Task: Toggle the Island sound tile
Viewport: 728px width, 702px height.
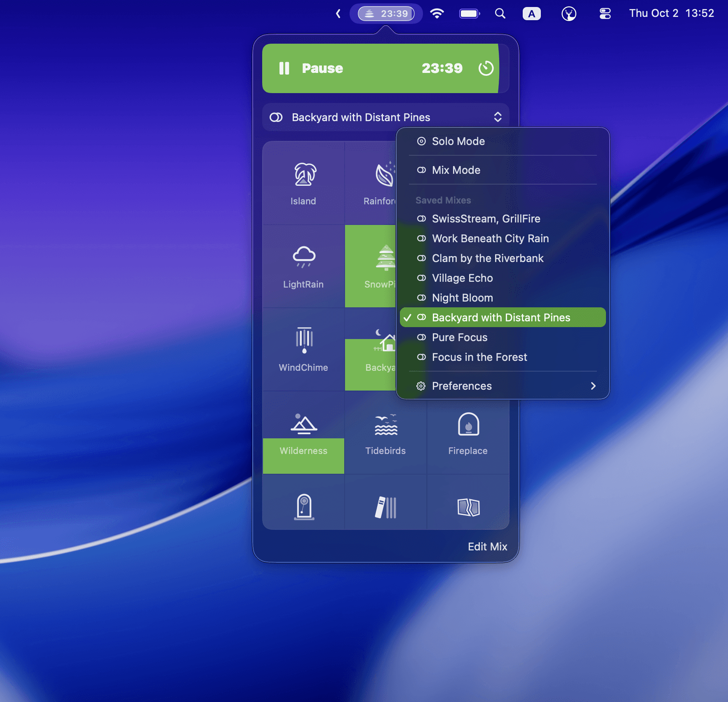Action: [303, 183]
